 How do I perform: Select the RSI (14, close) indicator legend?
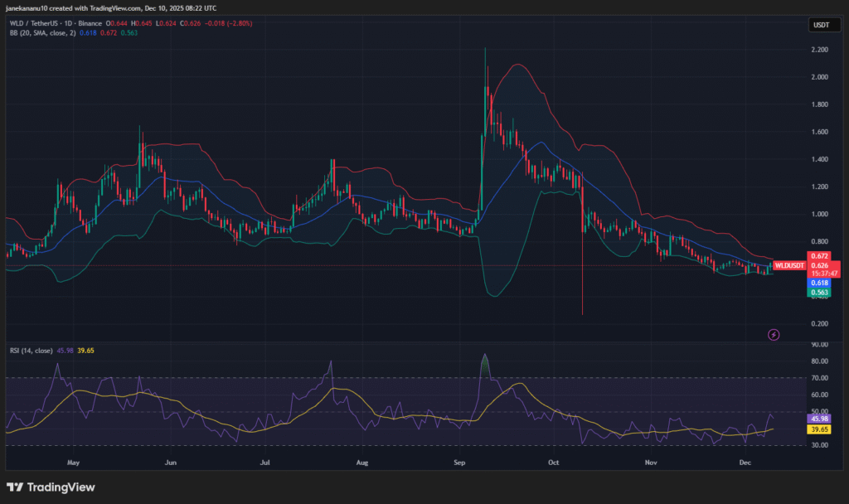click(31, 351)
